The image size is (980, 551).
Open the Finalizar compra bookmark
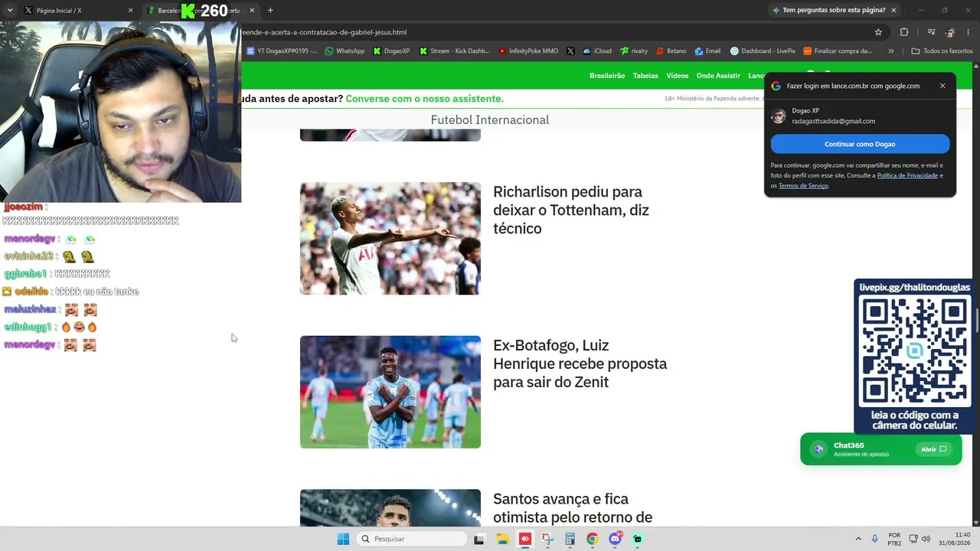coord(838,51)
